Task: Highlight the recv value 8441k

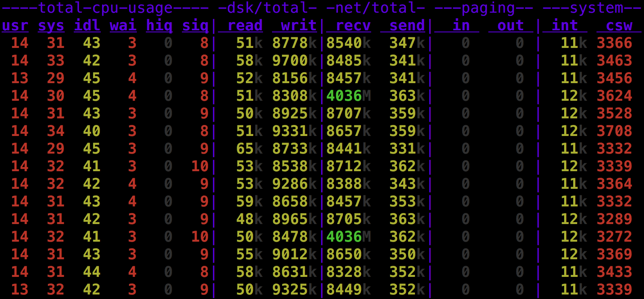Action: click(x=349, y=149)
